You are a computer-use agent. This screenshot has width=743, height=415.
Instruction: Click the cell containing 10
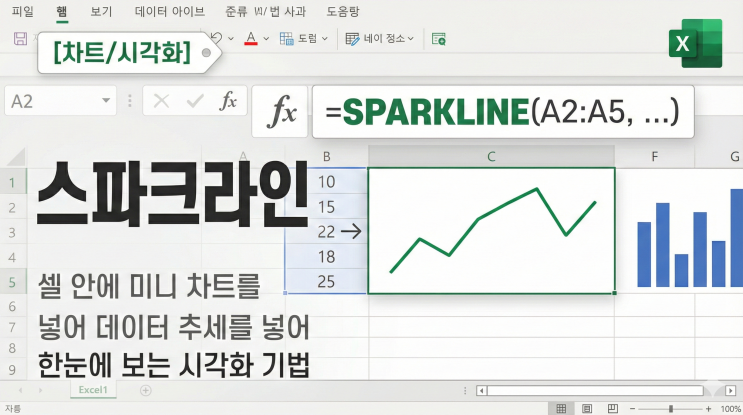[x=326, y=181]
